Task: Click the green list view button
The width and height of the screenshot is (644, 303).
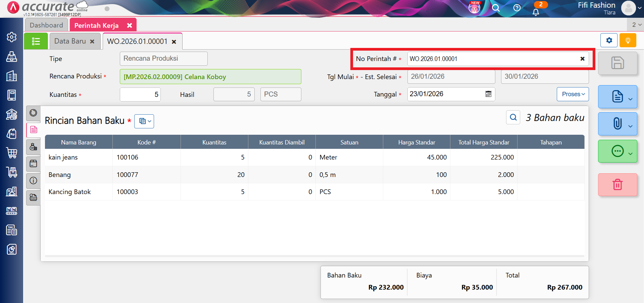Action: tap(36, 41)
